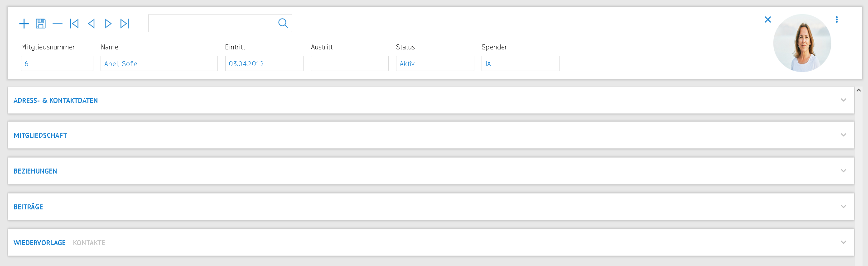Click the Austritt date field
Screen dimensions: 868x266
point(350,63)
